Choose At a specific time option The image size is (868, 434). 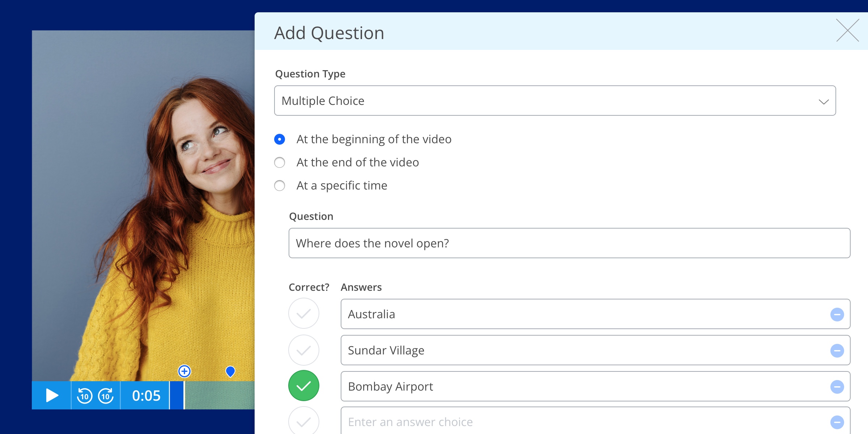(x=280, y=186)
